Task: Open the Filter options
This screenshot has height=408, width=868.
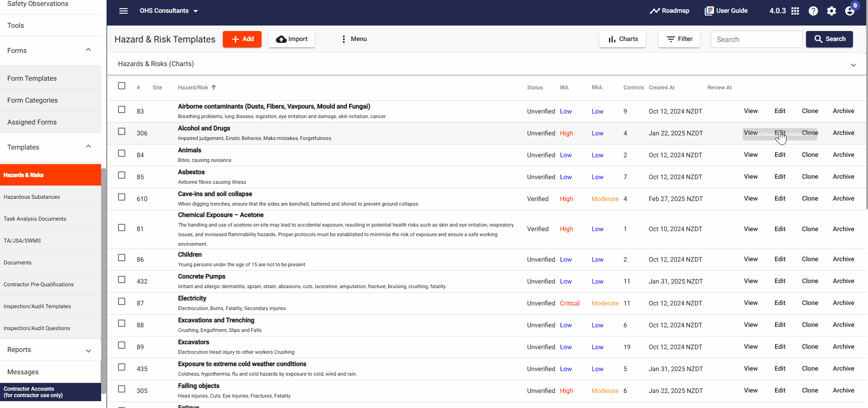Action: coord(679,39)
